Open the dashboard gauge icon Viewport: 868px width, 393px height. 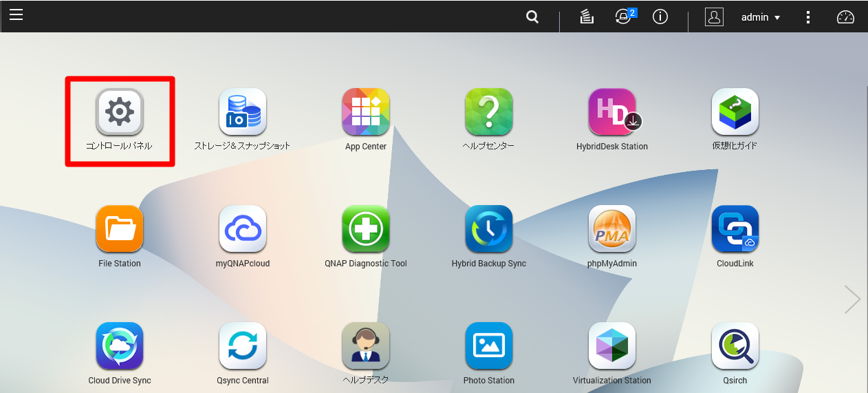[845, 17]
